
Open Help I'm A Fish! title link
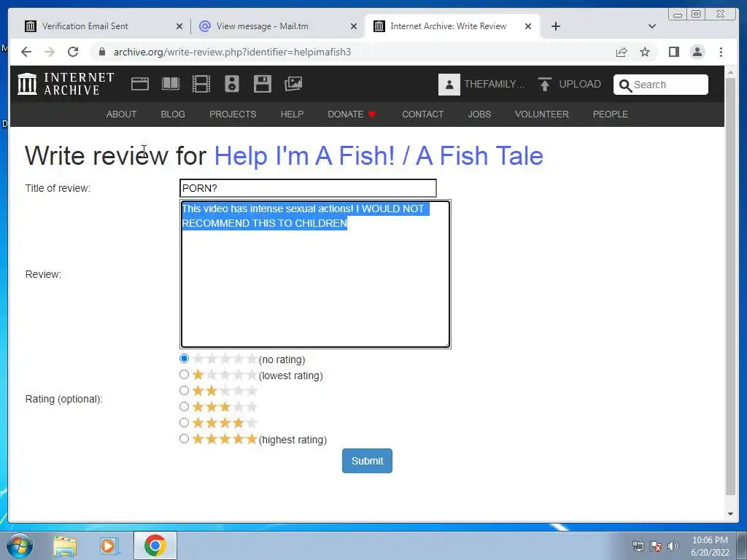(x=379, y=156)
